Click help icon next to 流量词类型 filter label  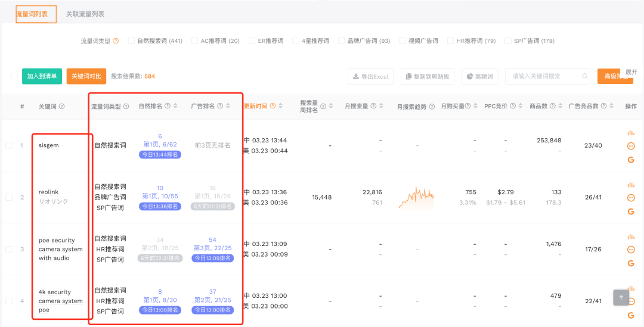pos(116,41)
